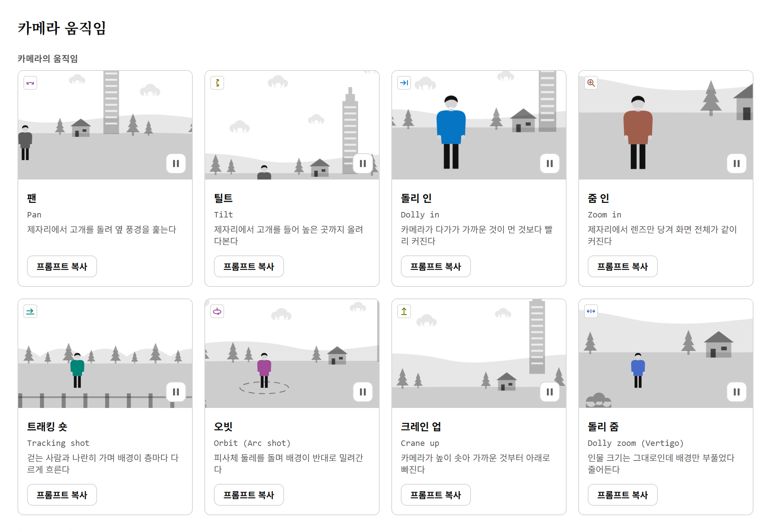Click the 줌 인 preview with brown figure

pyautogui.click(x=666, y=125)
